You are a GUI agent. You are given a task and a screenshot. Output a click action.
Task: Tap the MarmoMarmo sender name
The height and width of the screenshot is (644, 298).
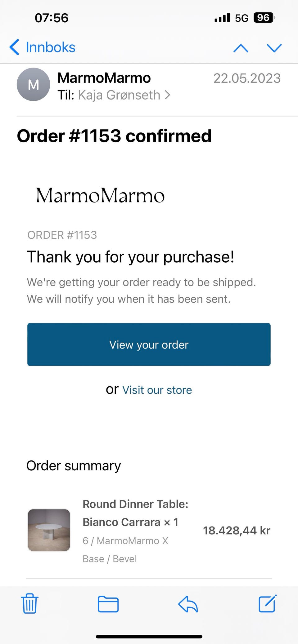point(104,78)
